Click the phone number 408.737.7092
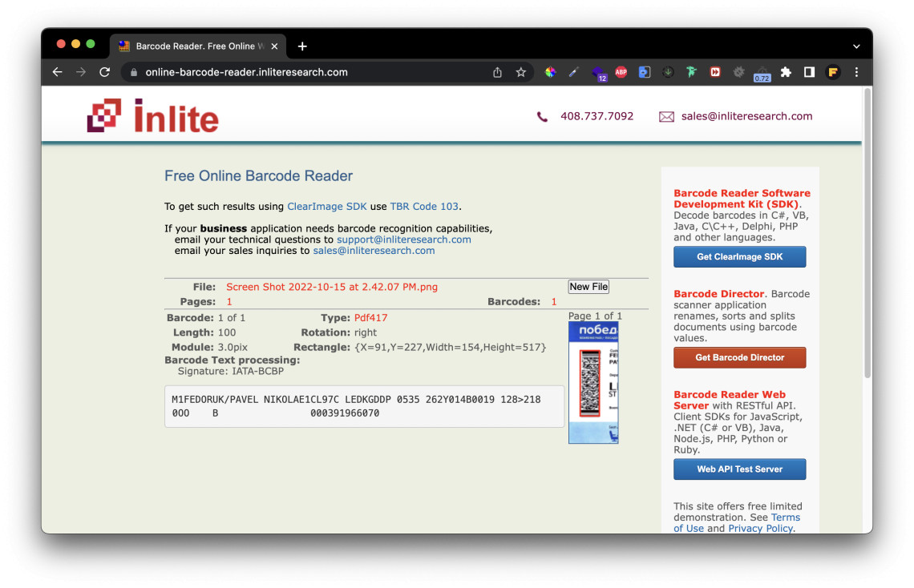The width and height of the screenshot is (914, 588). 597,116
